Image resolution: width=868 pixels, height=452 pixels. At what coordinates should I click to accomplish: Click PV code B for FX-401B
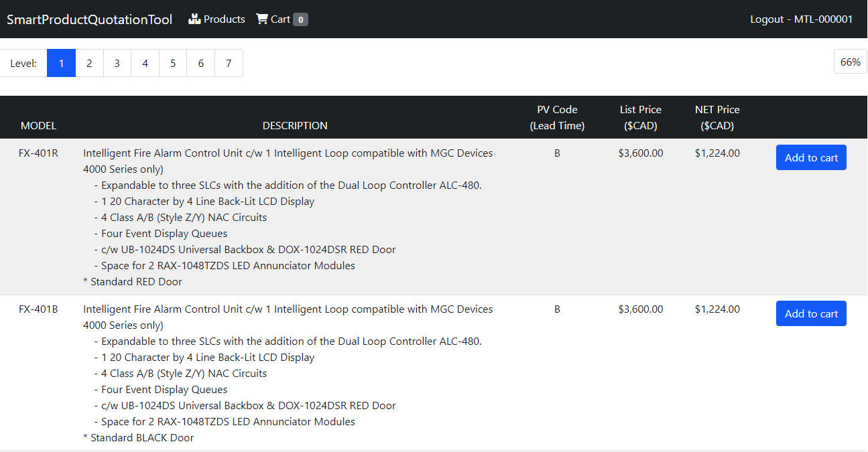tap(557, 309)
